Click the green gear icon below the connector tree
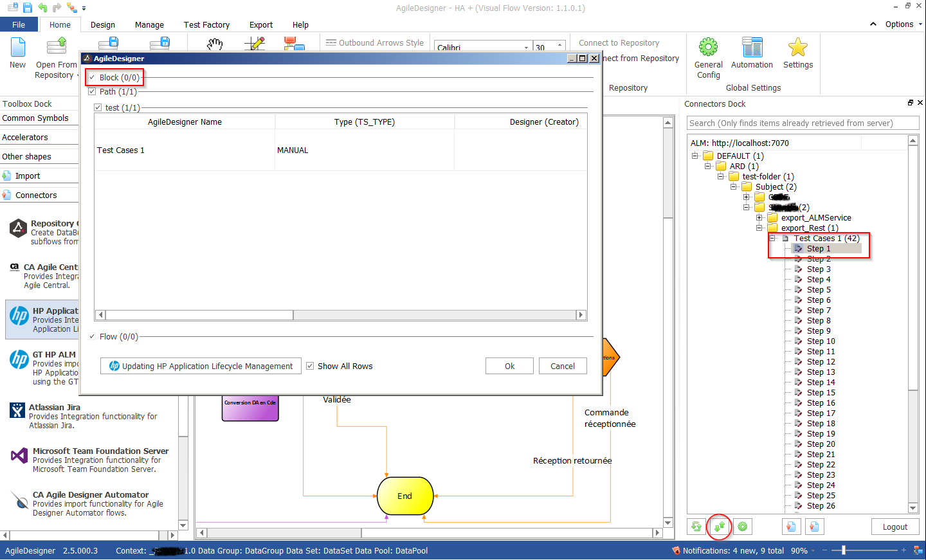This screenshot has width=926, height=560. point(742,526)
